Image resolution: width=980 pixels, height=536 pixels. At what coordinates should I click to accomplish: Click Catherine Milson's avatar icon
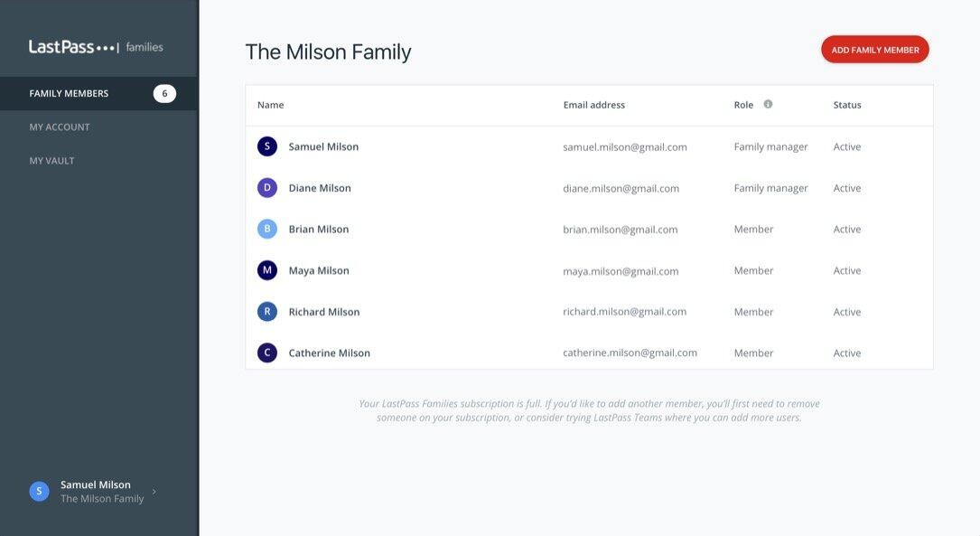point(266,353)
